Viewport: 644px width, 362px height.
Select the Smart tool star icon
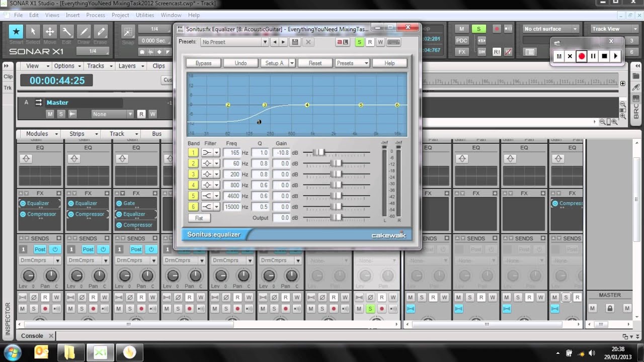16,31
